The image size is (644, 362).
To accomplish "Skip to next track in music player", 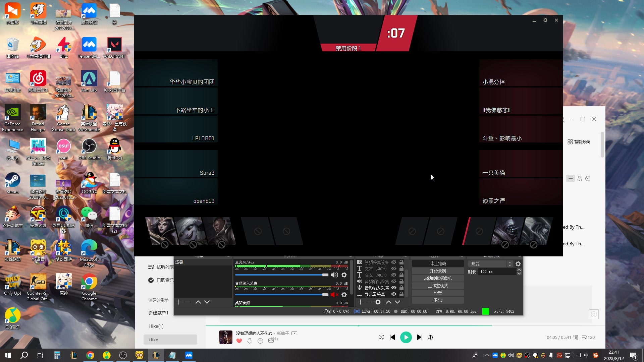I will 420,337.
